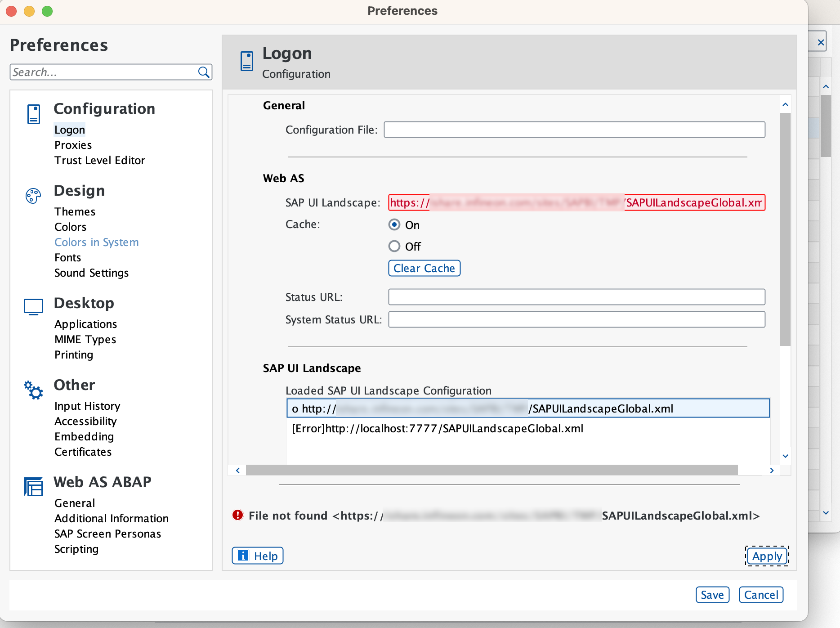
Task: Open the Themes page
Action: coord(75,212)
